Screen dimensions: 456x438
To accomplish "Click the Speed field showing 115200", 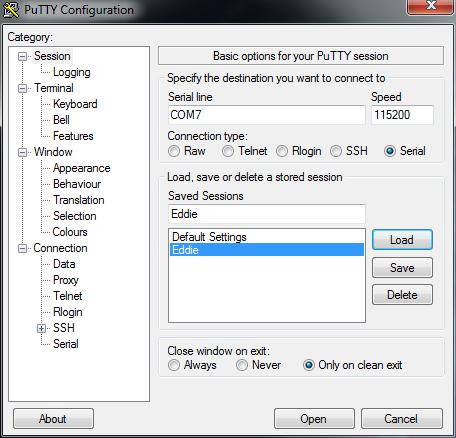I will coord(402,115).
